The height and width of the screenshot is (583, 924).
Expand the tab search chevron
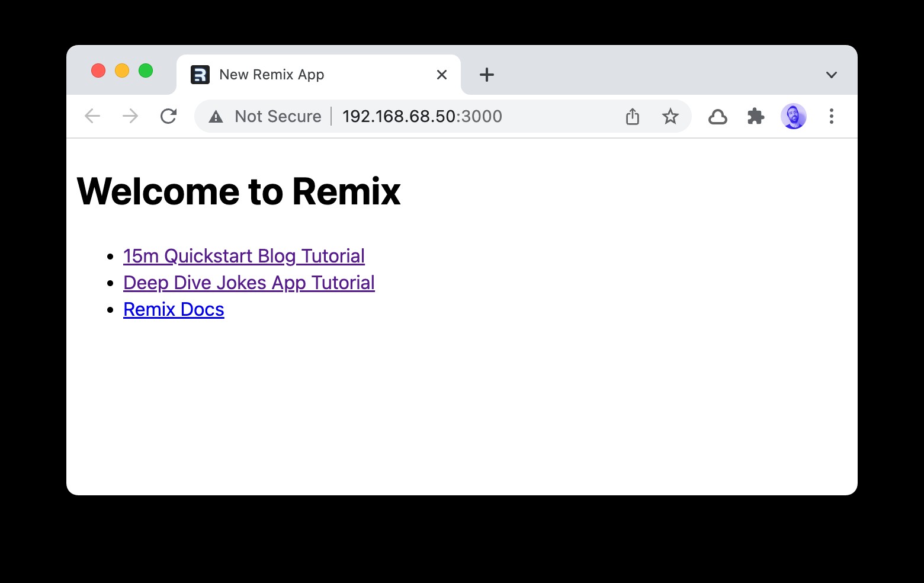[832, 74]
